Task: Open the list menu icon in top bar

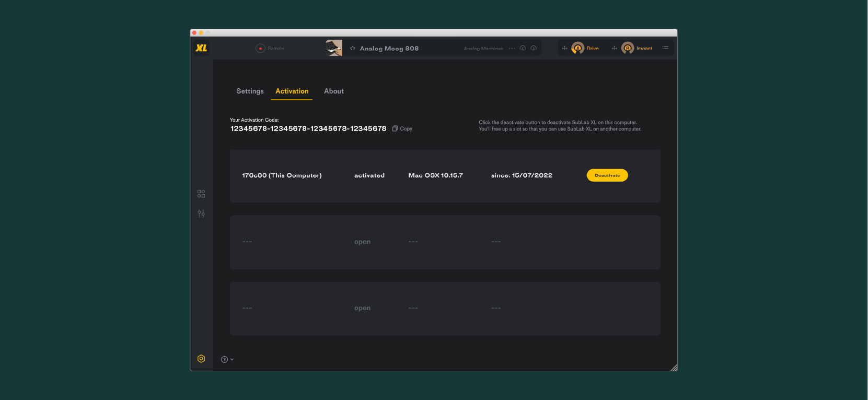Action: click(x=665, y=48)
